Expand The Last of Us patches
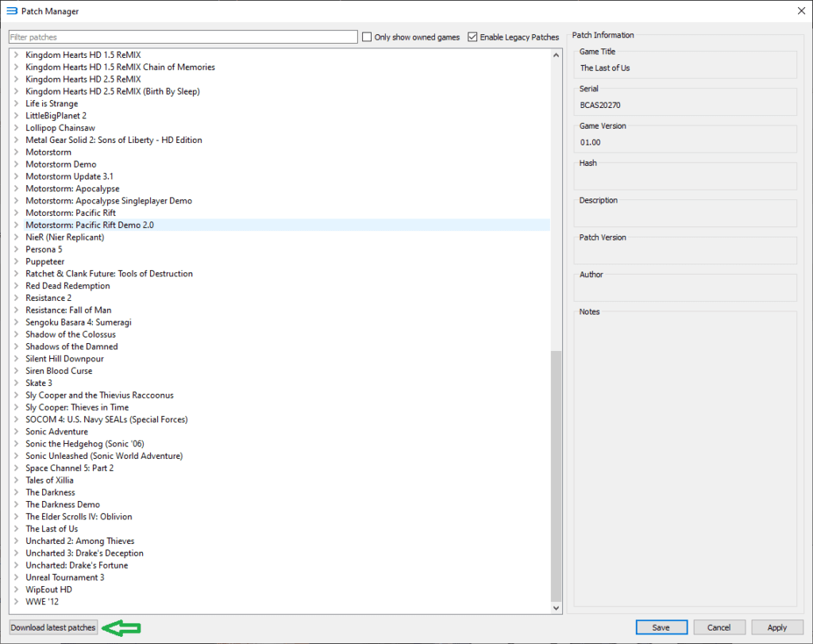Image resolution: width=813 pixels, height=644 pixels. point(16,528)
